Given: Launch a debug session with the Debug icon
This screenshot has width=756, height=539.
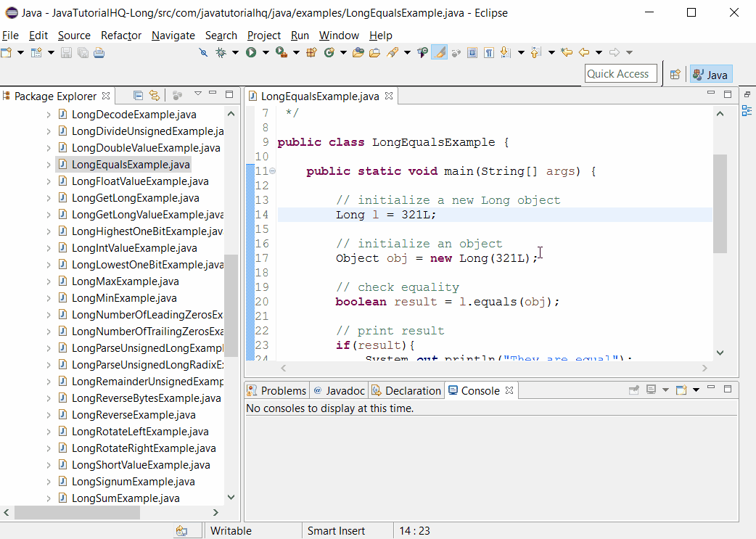Looking at the screenshot, I should 221,52.
